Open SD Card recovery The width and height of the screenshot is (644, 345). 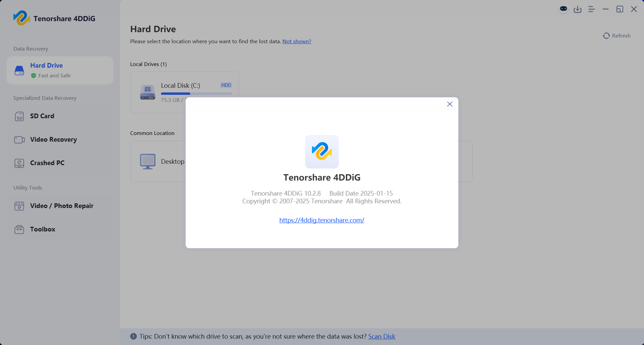(x=60, y=116)
